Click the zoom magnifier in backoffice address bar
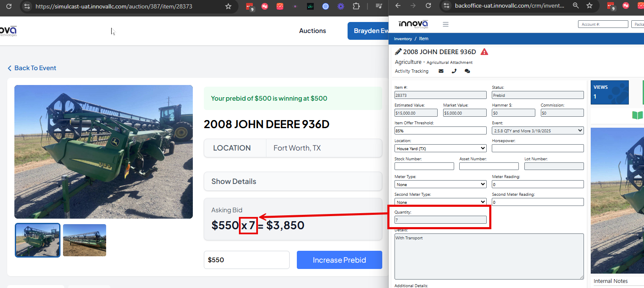 tap(575, 5)
